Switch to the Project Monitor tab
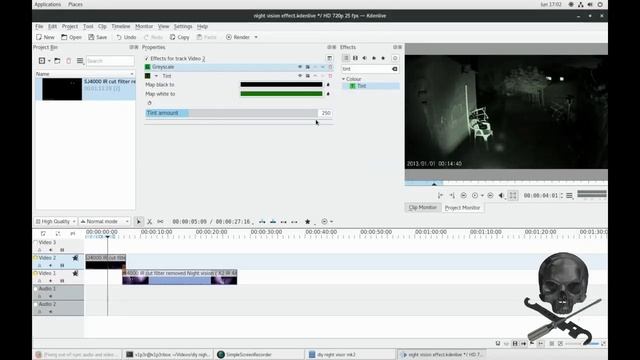 pos(462,208)
